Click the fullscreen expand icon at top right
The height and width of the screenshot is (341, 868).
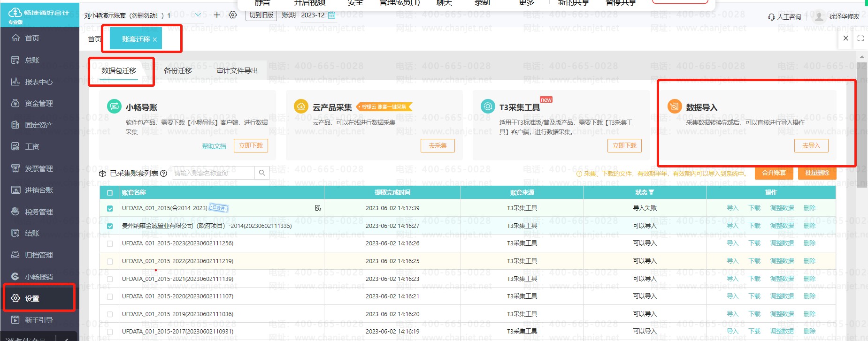(860, 38)
